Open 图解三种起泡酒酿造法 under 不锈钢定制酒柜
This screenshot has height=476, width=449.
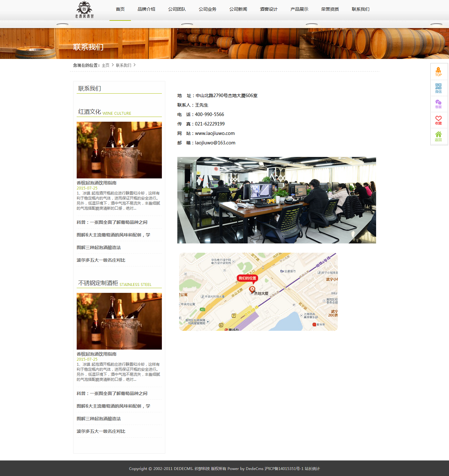(99, 419)
